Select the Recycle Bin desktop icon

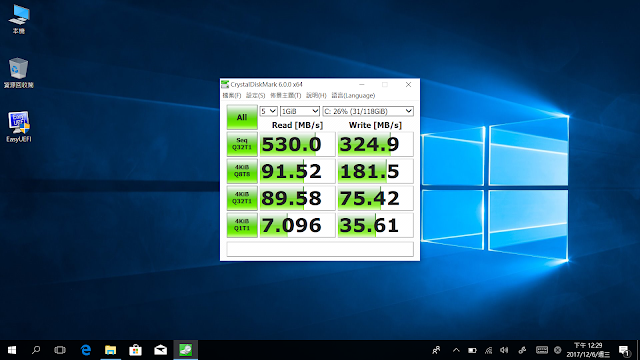(x=18, y=73)
